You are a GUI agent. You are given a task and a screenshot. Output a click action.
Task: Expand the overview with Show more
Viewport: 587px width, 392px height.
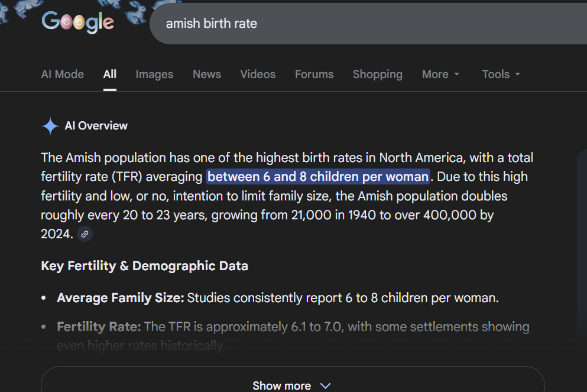(292, 385)
